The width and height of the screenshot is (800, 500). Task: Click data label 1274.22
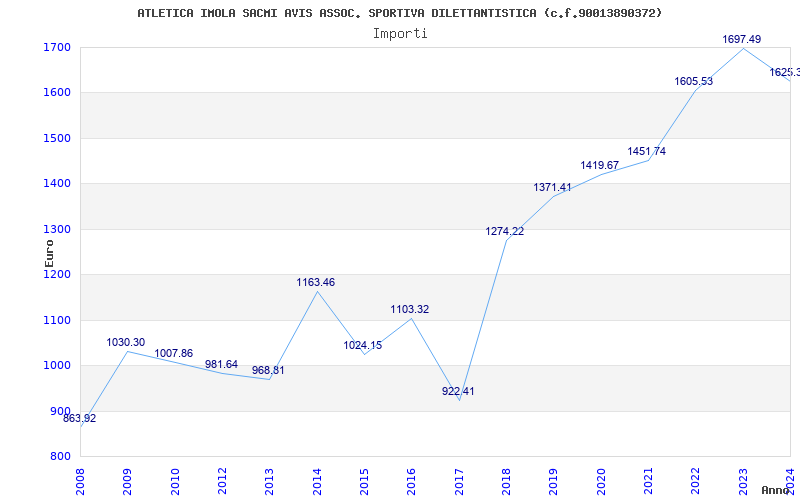(x=505, y=231)
